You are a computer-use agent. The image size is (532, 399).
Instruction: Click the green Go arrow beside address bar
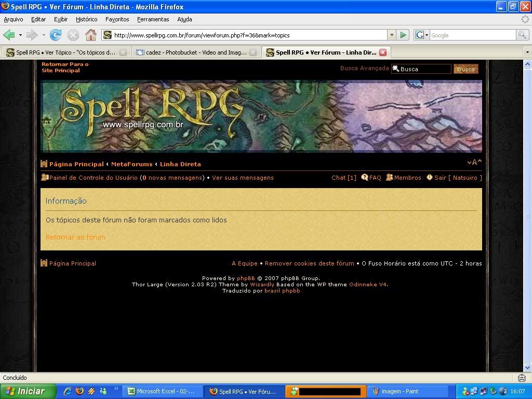[403, 35]
